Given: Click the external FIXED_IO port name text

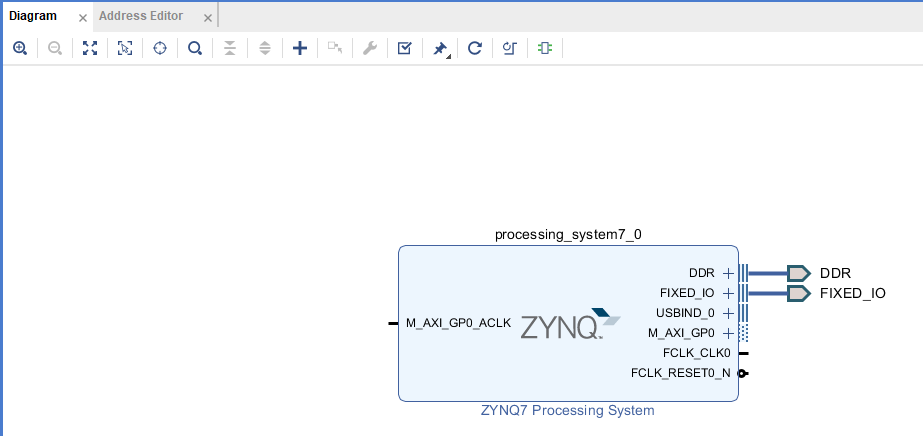Looking at the screenshot, I should click(852, 293).
